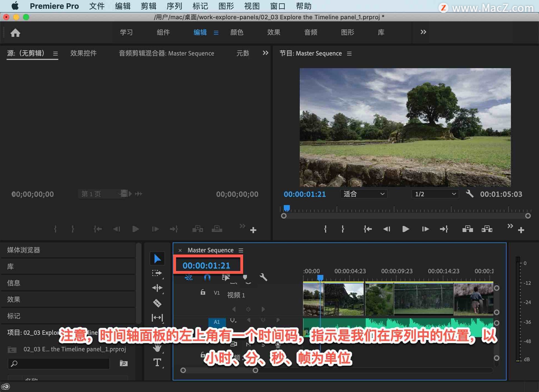Go to Out point in Program monitor
The width and height of the screenshot is (539, 392).
[444, 229]
